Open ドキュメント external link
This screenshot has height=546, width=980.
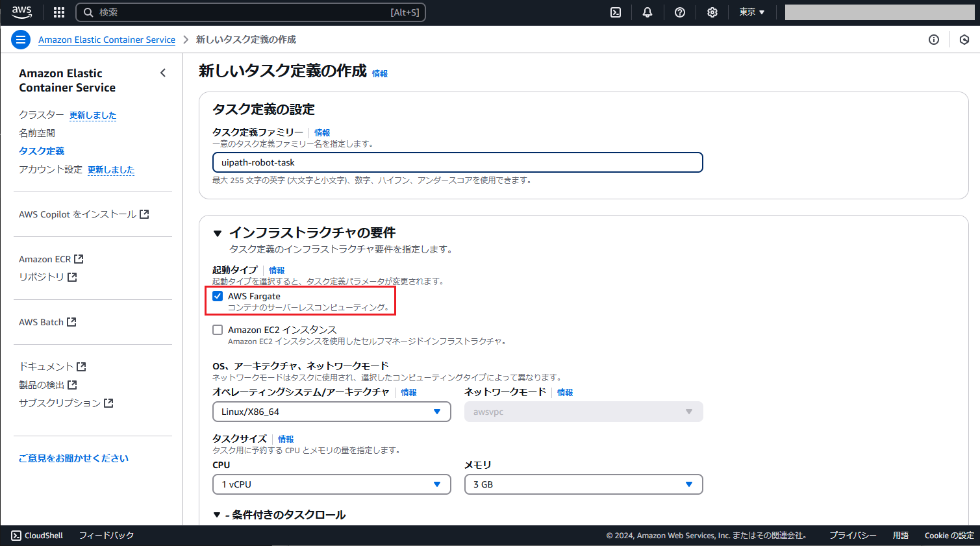53,366
